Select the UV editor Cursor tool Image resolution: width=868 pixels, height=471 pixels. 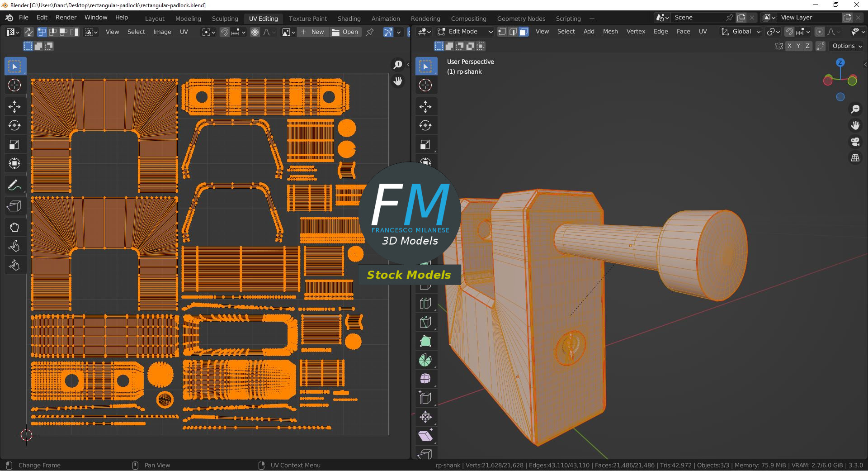14,85
